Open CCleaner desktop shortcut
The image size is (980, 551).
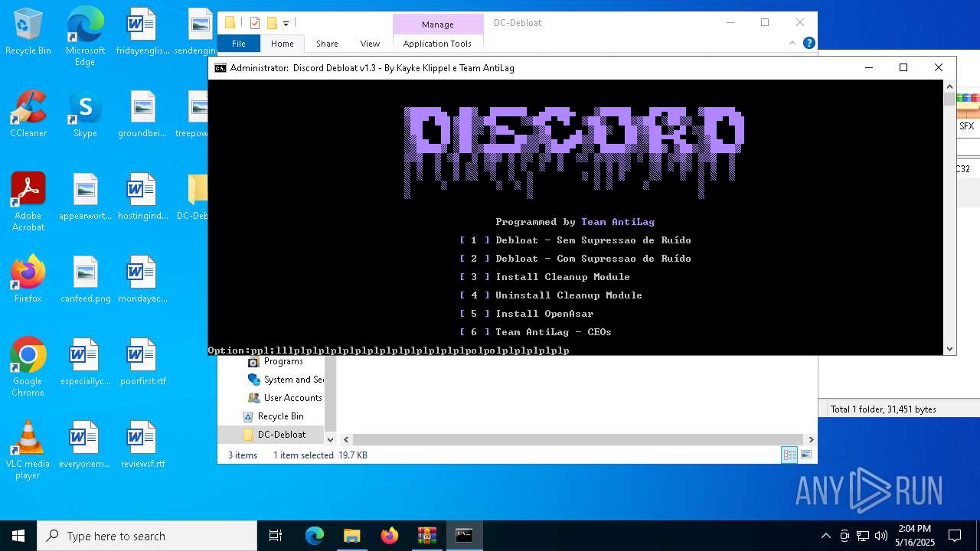point(28,115)
